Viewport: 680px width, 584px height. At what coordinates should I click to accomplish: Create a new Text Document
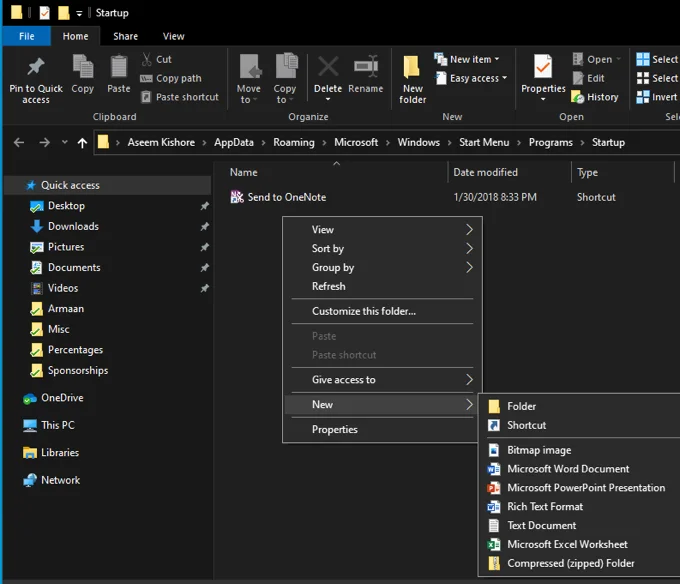(579, 525)
